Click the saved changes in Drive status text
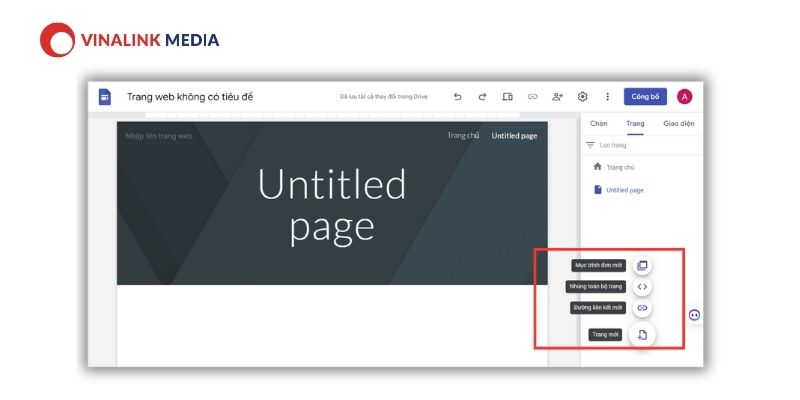 pyautogui.click(x=384, y=96)
